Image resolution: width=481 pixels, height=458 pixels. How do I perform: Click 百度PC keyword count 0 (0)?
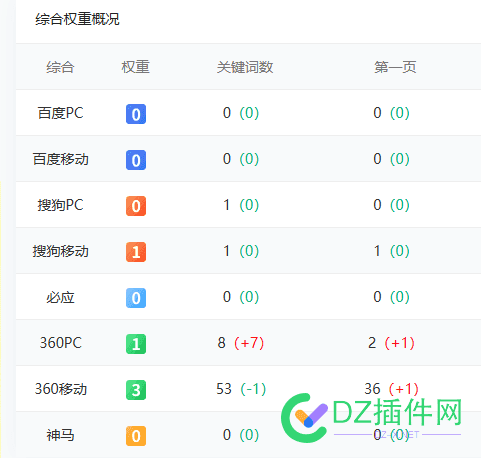241,113
